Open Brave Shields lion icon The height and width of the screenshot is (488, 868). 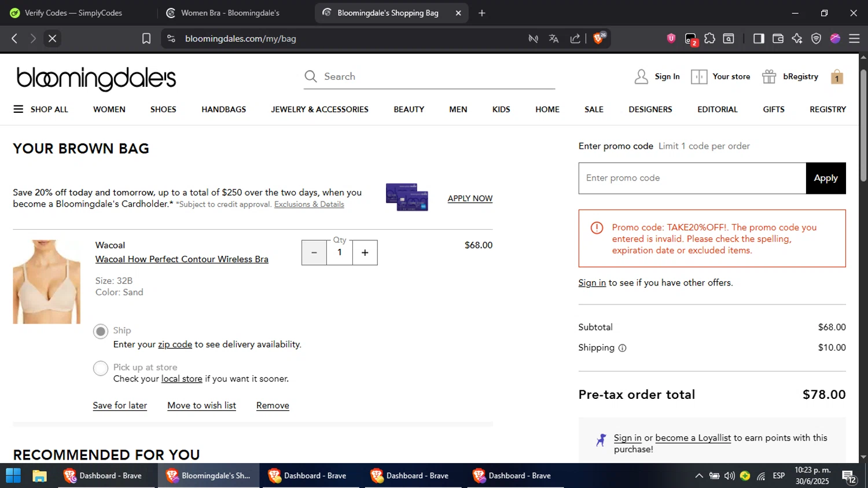pos(599,38)
